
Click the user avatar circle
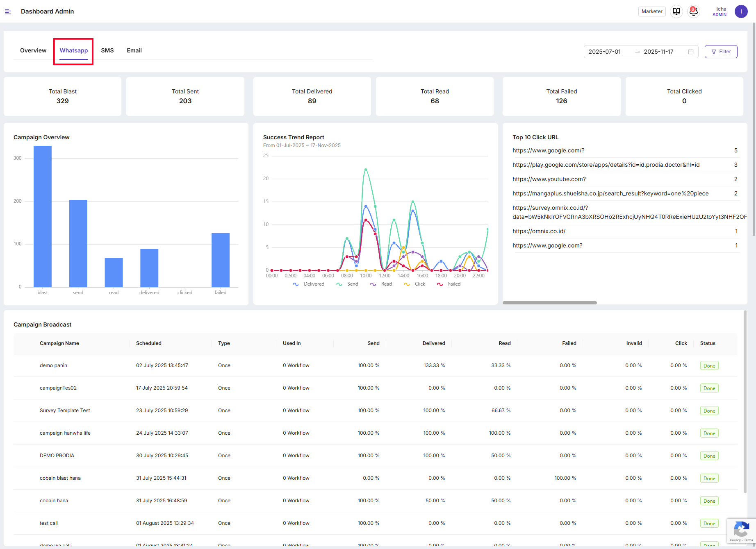(741, 11)
